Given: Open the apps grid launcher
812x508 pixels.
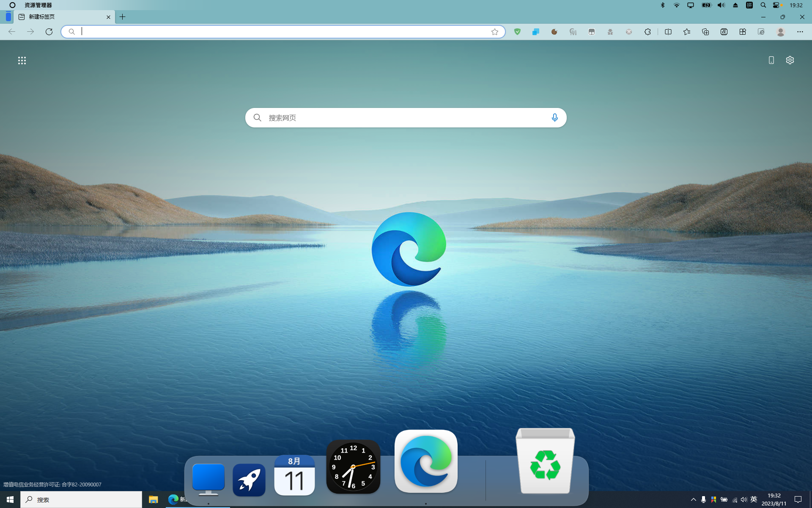Looking at the screenshot, I should click(22, 61).
